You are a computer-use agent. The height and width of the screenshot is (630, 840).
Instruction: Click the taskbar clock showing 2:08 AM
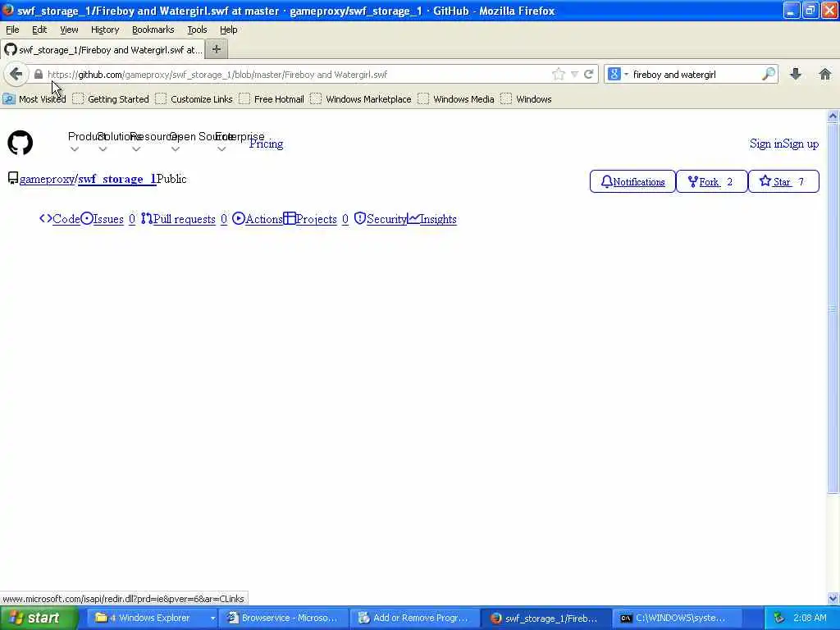pos(810,619)
